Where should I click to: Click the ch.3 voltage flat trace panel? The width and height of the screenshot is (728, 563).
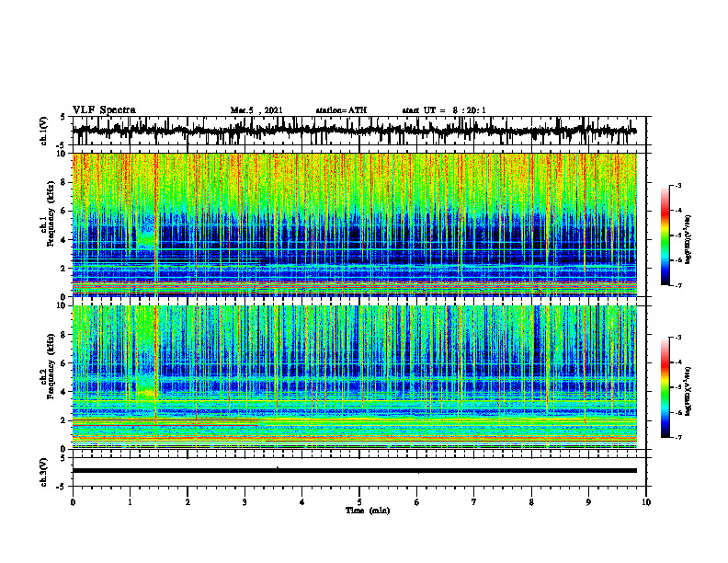[359, 472]
